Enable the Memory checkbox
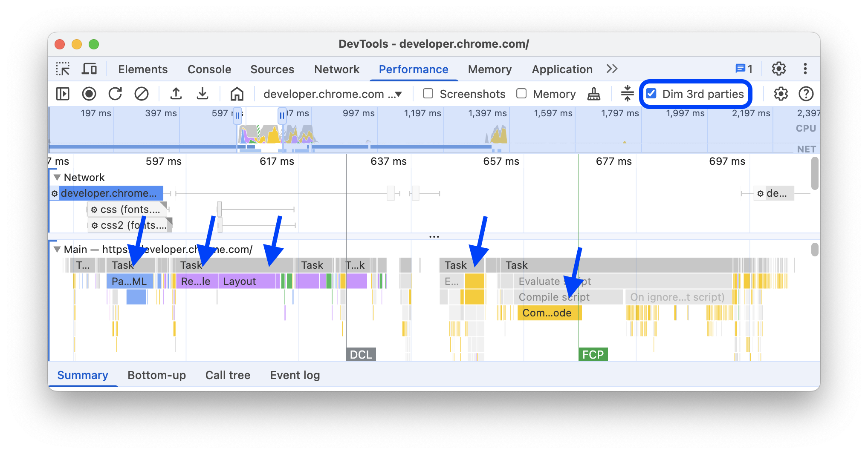The height and width of the screenshot is (454, 868). click(x=521, y=94)
